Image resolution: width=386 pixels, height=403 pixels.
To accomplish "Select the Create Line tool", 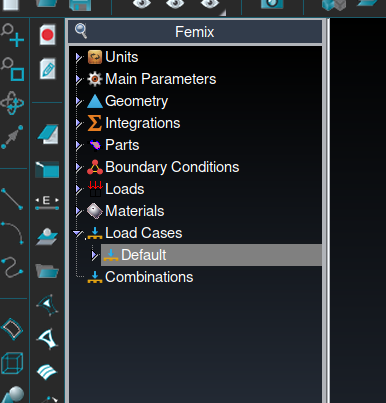I will (12, 199).
